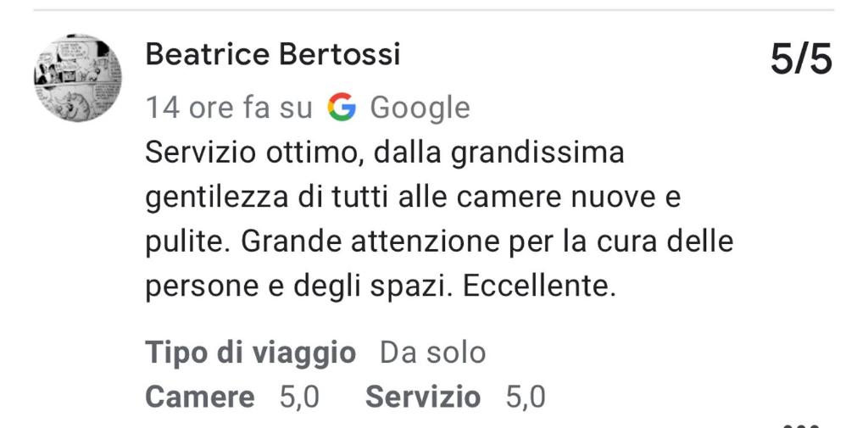Image resolution: width=868 pixels, height=428 pixels.
Task: Click the Servizio 5,0 score
Action: click(526, 396)
